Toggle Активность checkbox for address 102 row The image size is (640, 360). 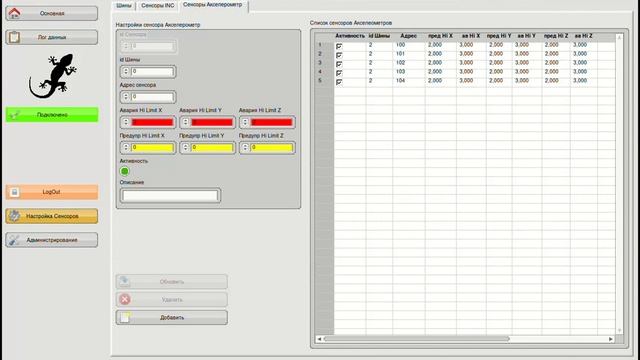(339, 64)
